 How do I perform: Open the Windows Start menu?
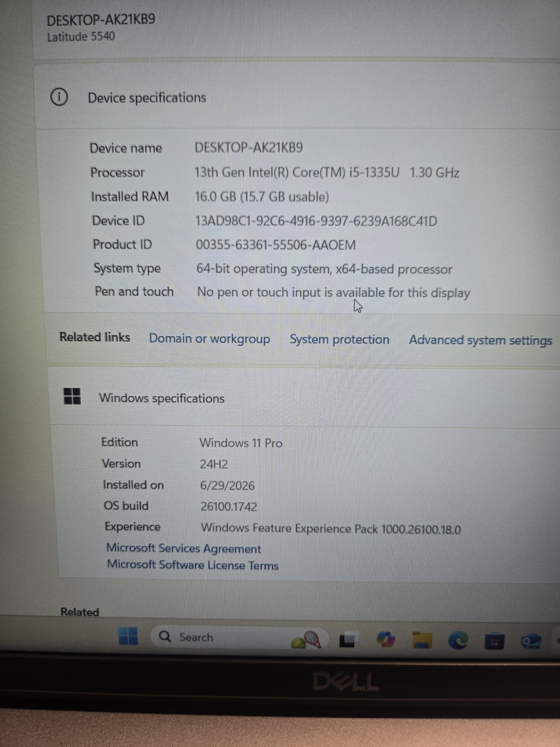128,636
